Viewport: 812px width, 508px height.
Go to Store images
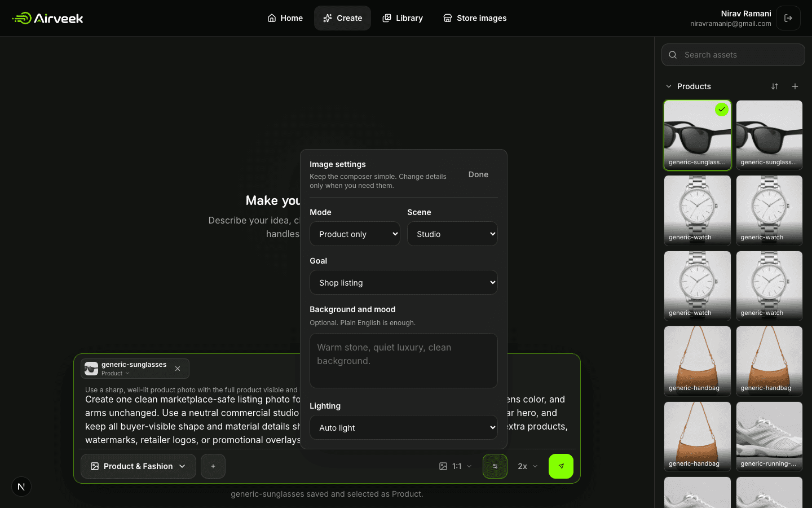click(x=475, y=18)
